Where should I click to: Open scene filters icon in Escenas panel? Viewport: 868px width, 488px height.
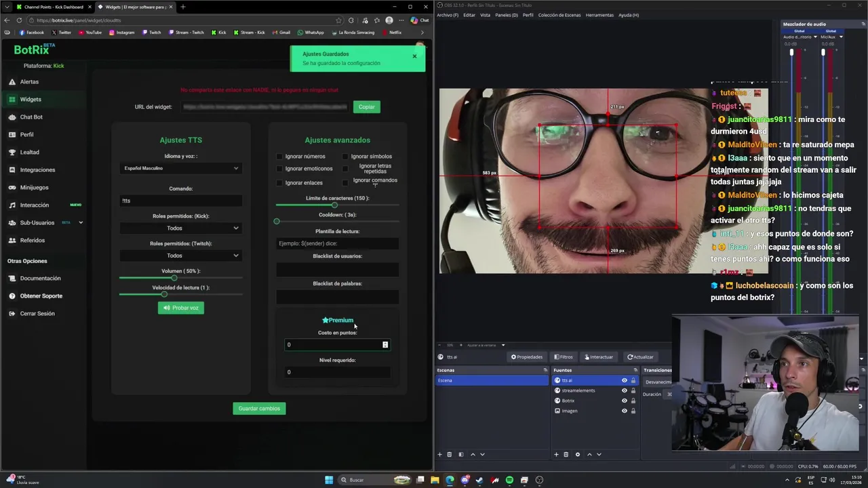tap(461, 454)
